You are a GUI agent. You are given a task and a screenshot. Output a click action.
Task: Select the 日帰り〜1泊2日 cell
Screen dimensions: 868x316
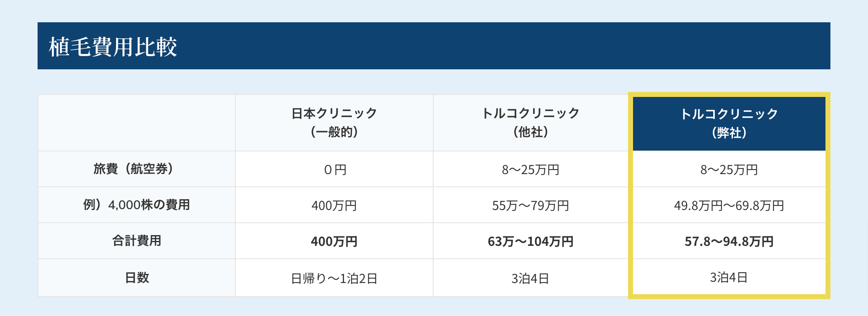tap(334, 278)
